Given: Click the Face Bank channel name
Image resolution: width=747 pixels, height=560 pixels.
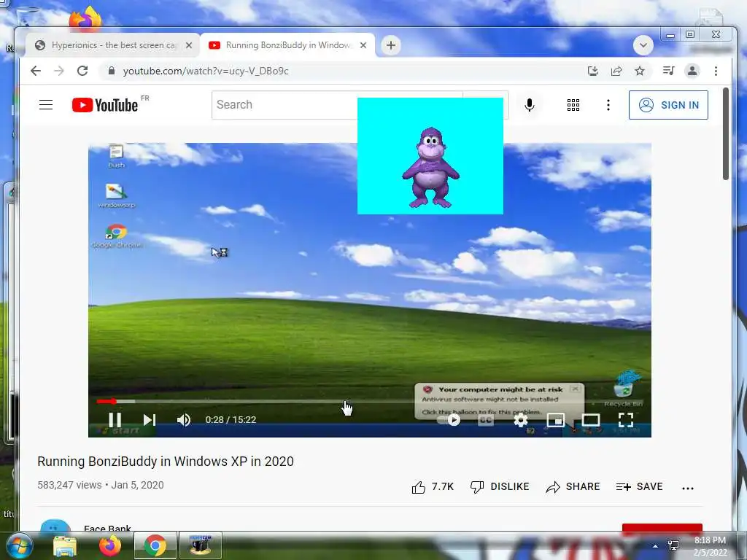Looking at the screenshot, I should point(107,528).
